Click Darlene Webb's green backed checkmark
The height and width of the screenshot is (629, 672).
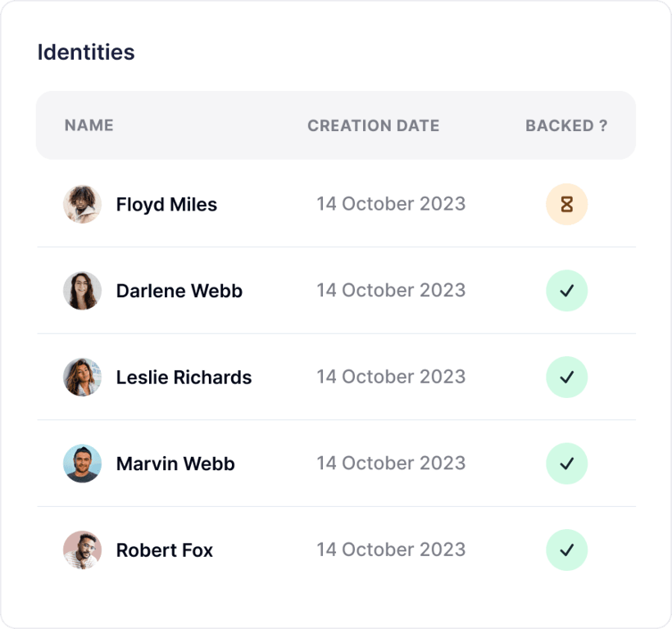(566, 291)
